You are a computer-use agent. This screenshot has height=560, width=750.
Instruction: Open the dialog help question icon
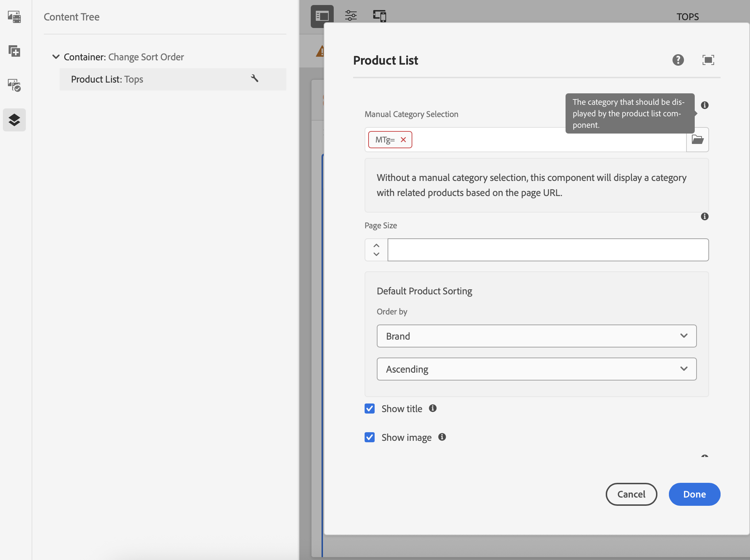click(x=678, y=60)
